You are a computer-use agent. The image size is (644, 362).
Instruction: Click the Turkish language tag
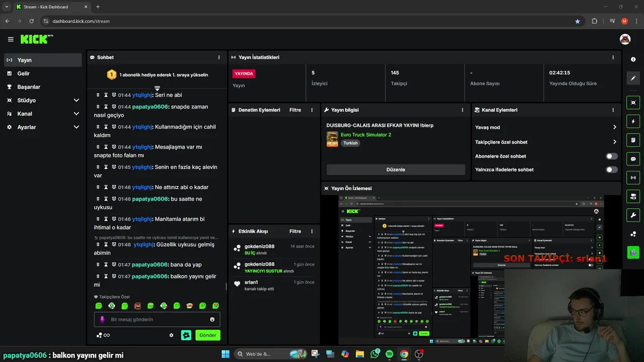[x=351, y=143]
